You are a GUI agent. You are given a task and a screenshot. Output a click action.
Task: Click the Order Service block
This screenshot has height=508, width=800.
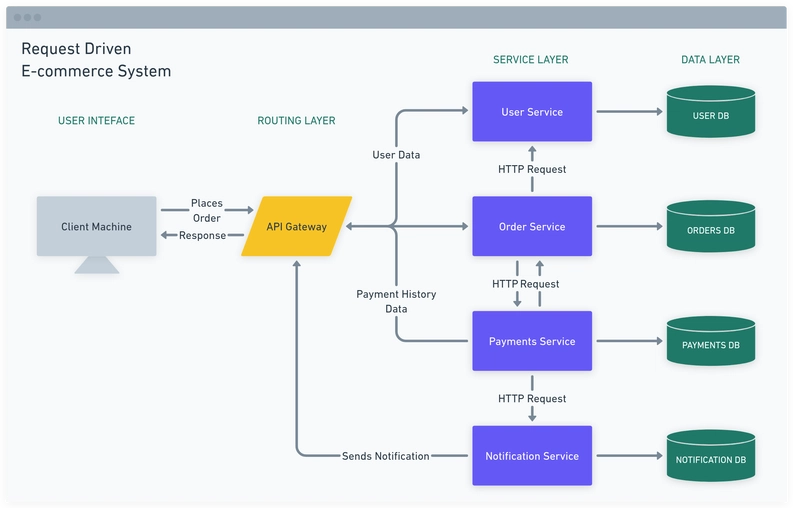pyautogui.click(x=531, y=227)
